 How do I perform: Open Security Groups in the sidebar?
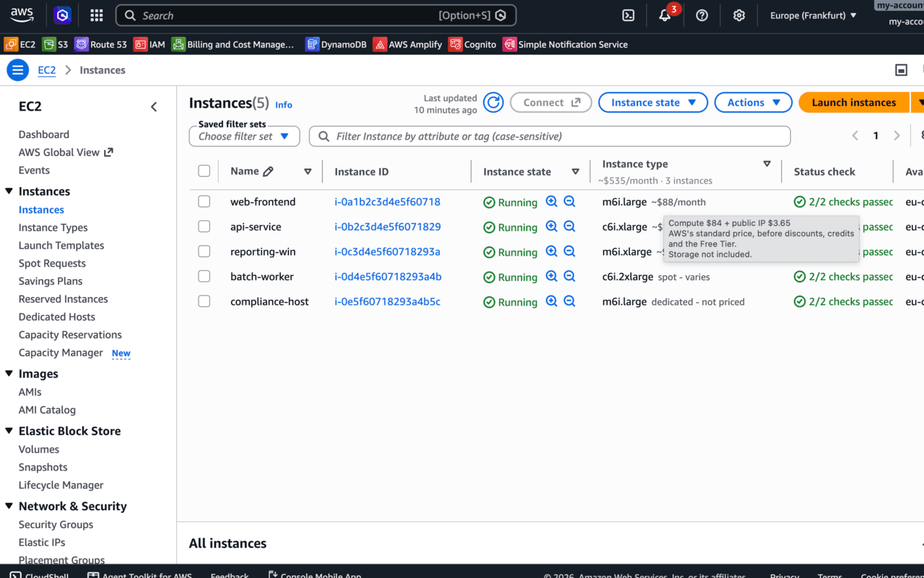56,525
